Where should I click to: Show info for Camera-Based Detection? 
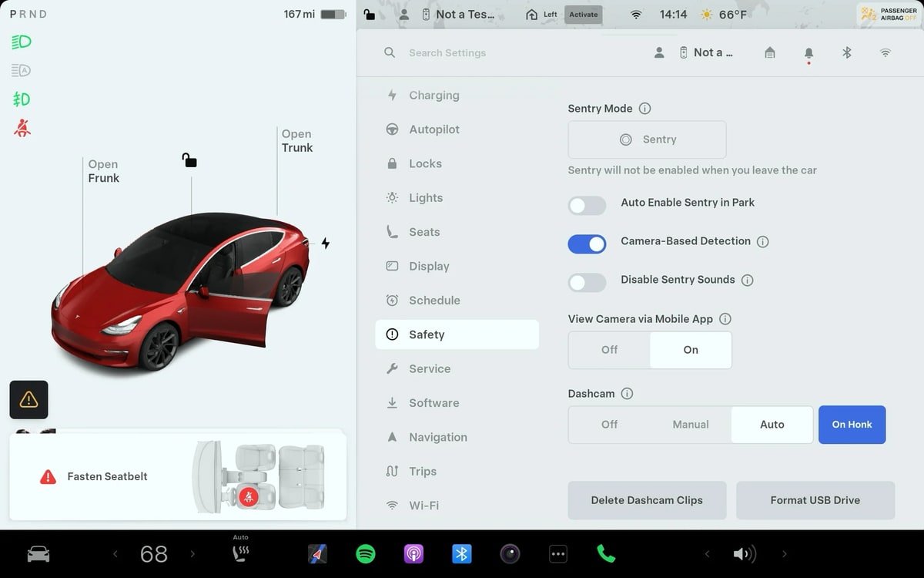tap(763, 242)
